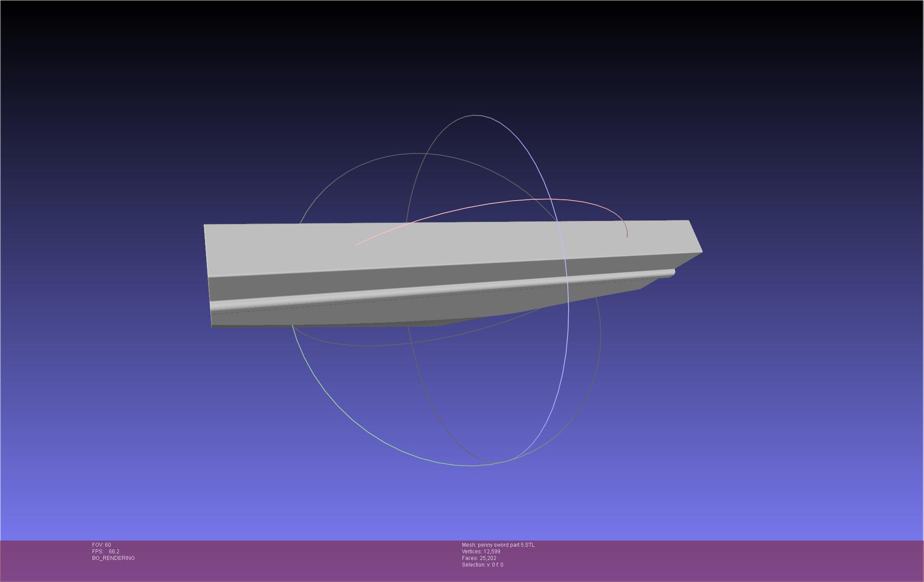Click the Vertices: 12,599 text
This screenshot has height=582, width=924.
(x=481, y=552)
